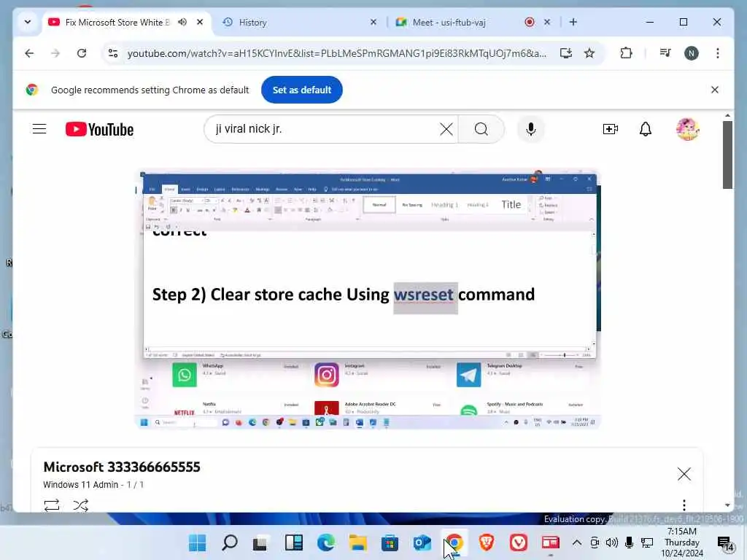Focus the YouTube search box

(324, 129)
